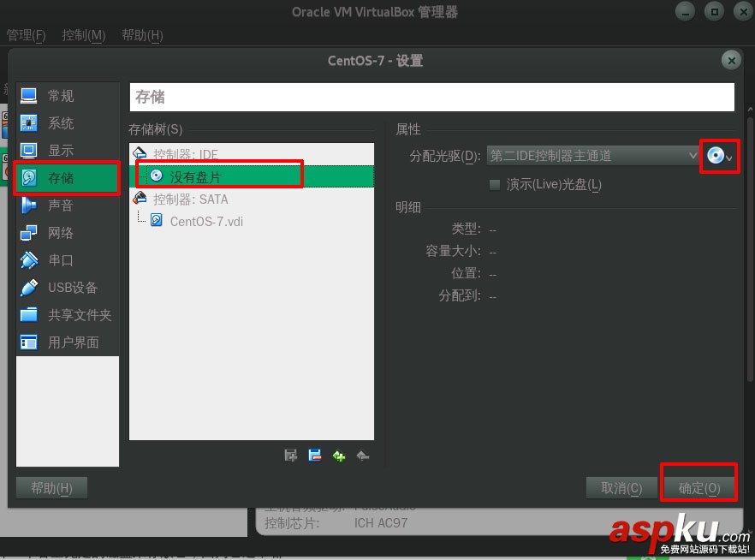Viewport: 755px width, 560px height.
Task: Click the 帮助(H) button
Action: tap(51, 486)
